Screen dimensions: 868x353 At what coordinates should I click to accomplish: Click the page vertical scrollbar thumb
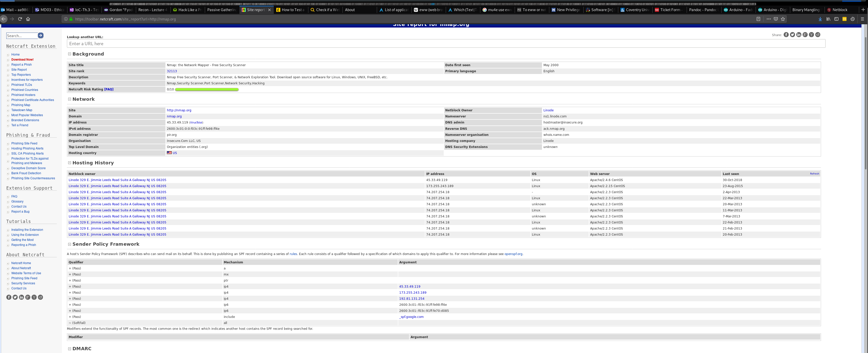pos(866,103)
